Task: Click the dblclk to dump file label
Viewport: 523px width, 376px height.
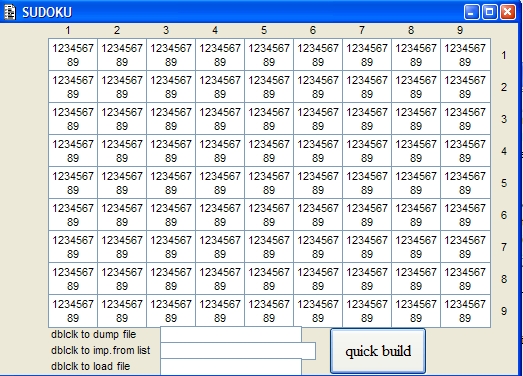Action: 93,334
